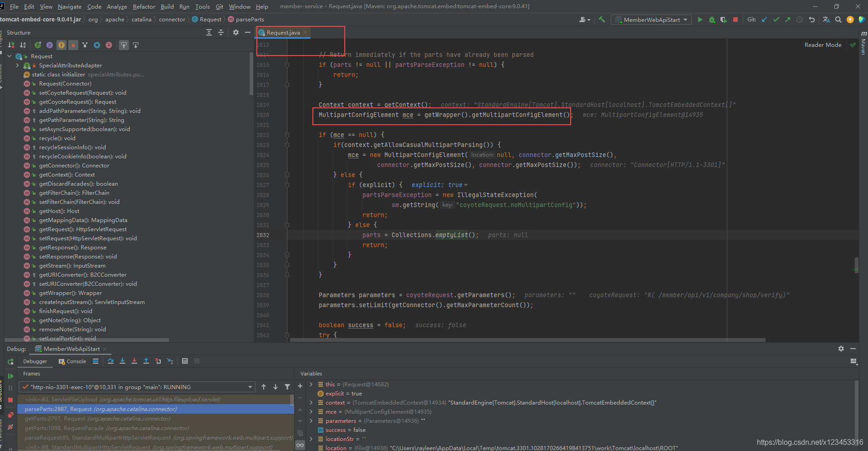Open the translate plugin icon
The image size is (868, 451).
click(x=826, y=20)
